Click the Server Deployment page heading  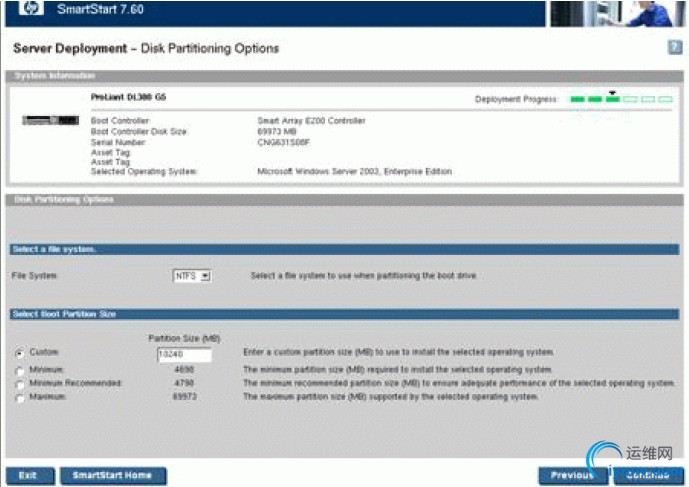point(146,48)
